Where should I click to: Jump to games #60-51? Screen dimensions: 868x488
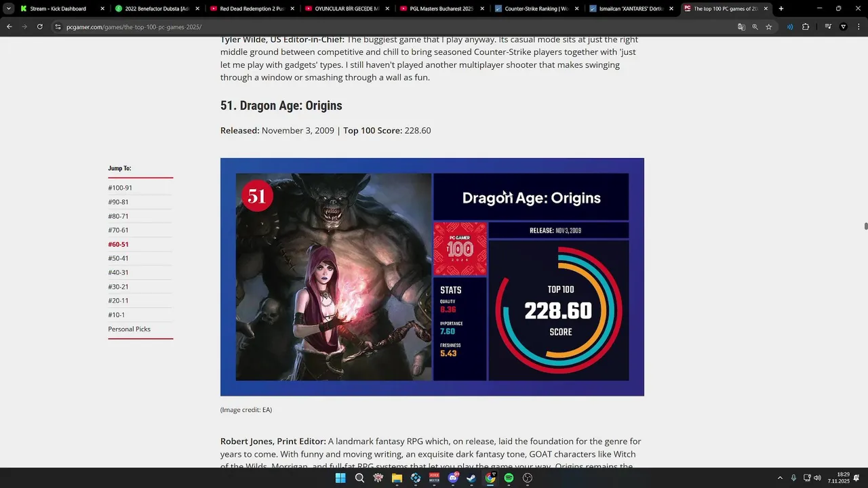point(118,244)
